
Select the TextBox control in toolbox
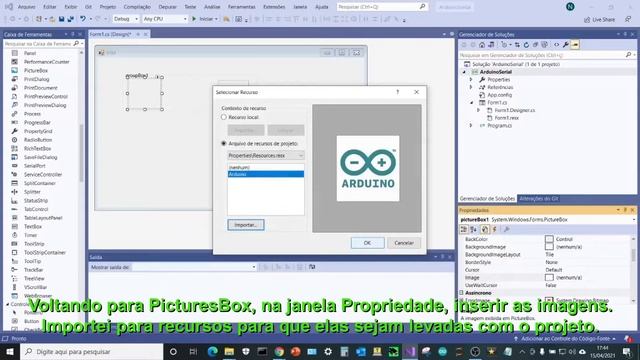point(33,227)
